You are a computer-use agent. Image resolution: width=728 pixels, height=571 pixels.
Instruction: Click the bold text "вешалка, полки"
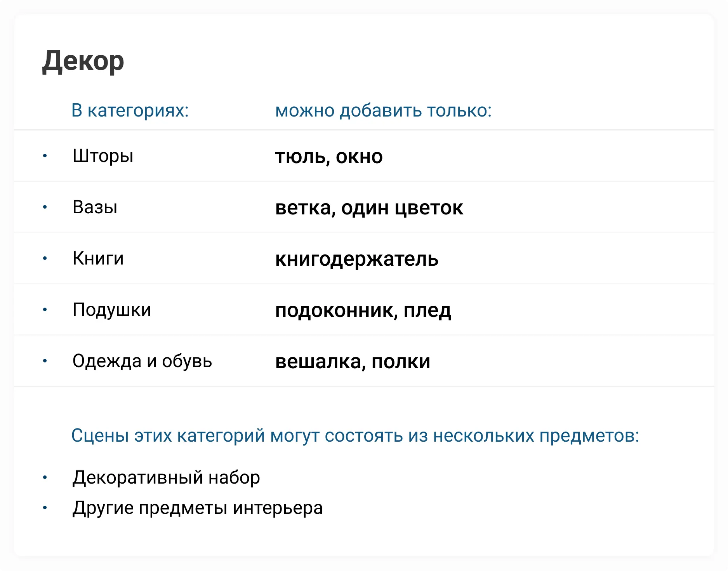tap(353, 362)
